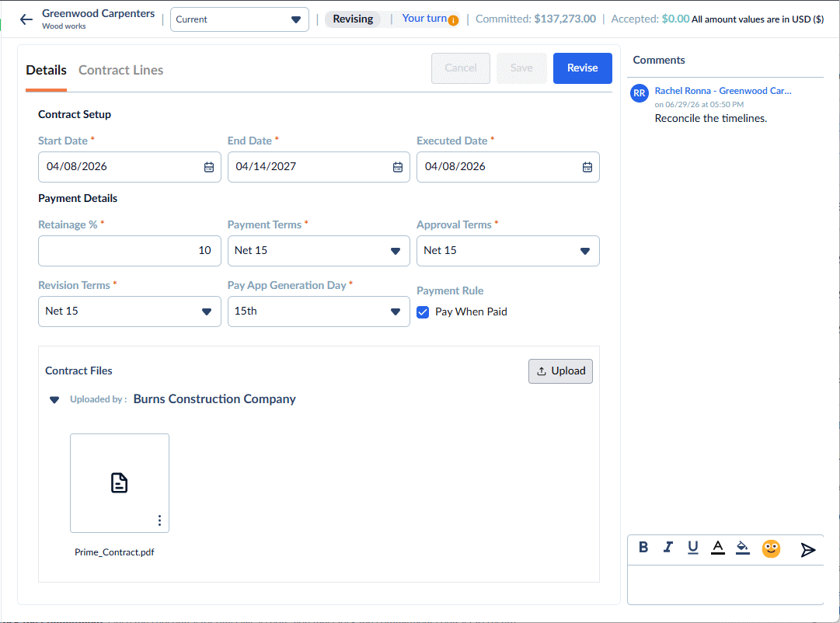Open Rachel Ronna commenter name link
The image size is (840, 623).
click(723, 91)
